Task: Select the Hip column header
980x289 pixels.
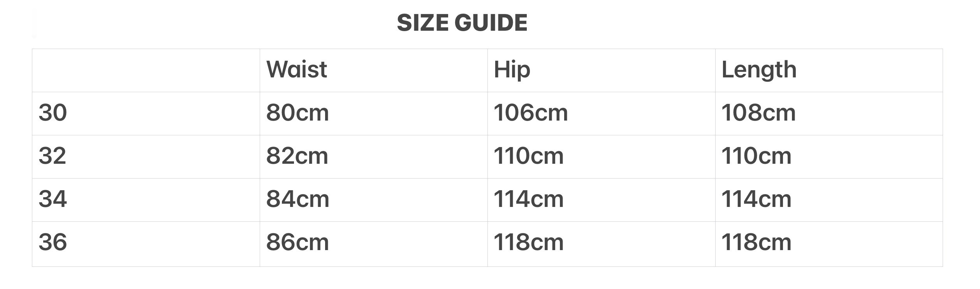Action: click(x=512, y=70)
